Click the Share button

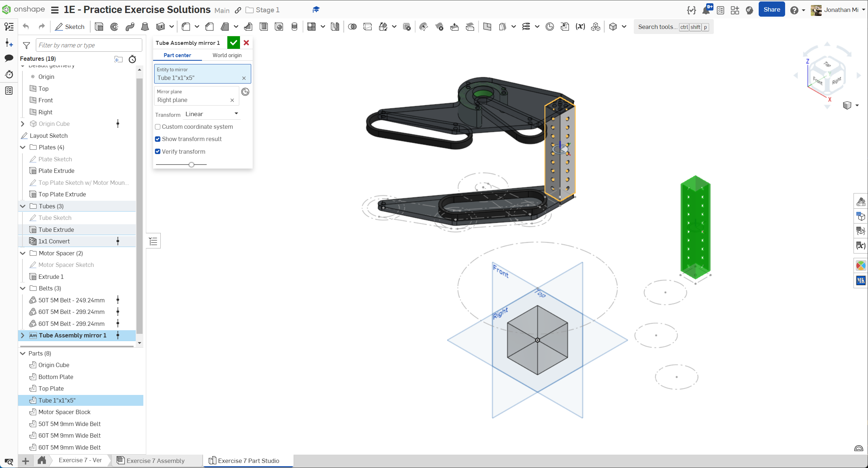[x=771, y=10]
